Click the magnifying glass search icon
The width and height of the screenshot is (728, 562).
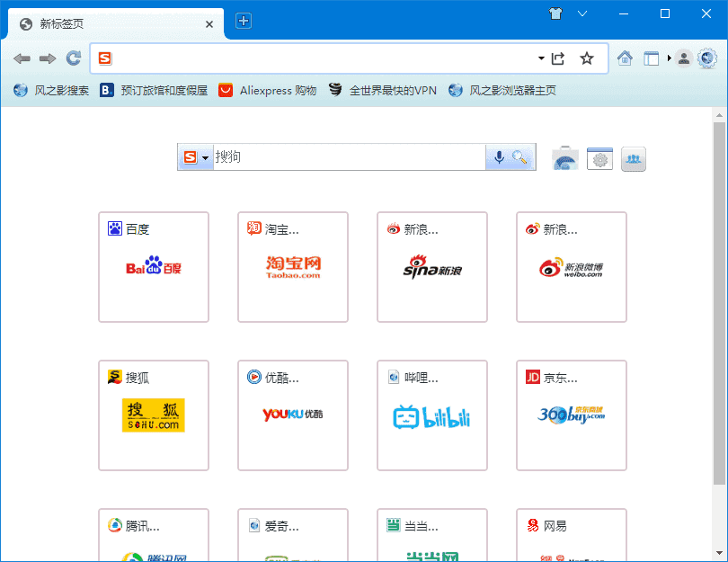coord(517,158)
